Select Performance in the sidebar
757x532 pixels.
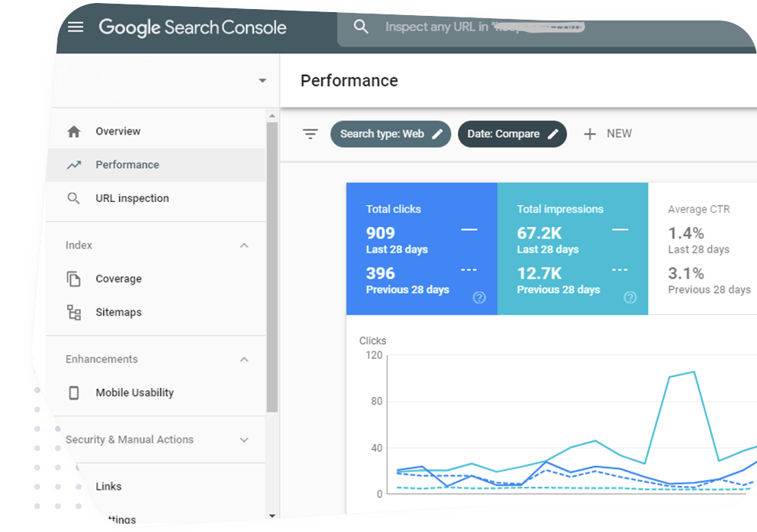click(x=155, y=165)
